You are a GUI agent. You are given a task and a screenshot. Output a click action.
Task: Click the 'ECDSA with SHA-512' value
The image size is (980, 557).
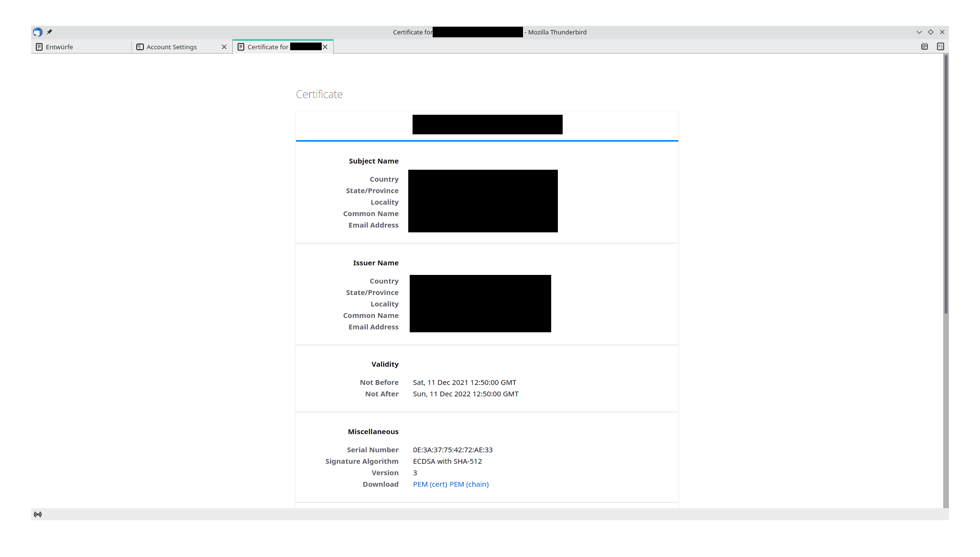coord(447,461)
